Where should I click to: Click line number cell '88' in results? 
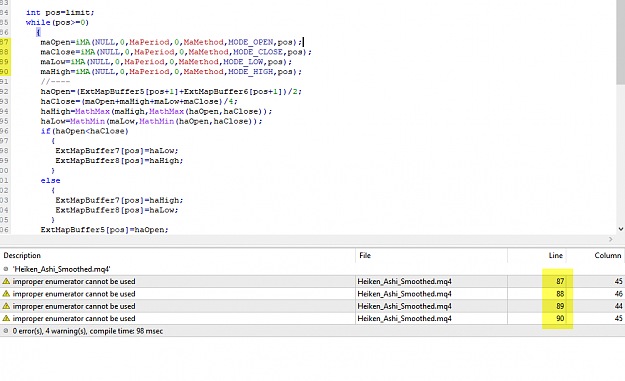560,294
